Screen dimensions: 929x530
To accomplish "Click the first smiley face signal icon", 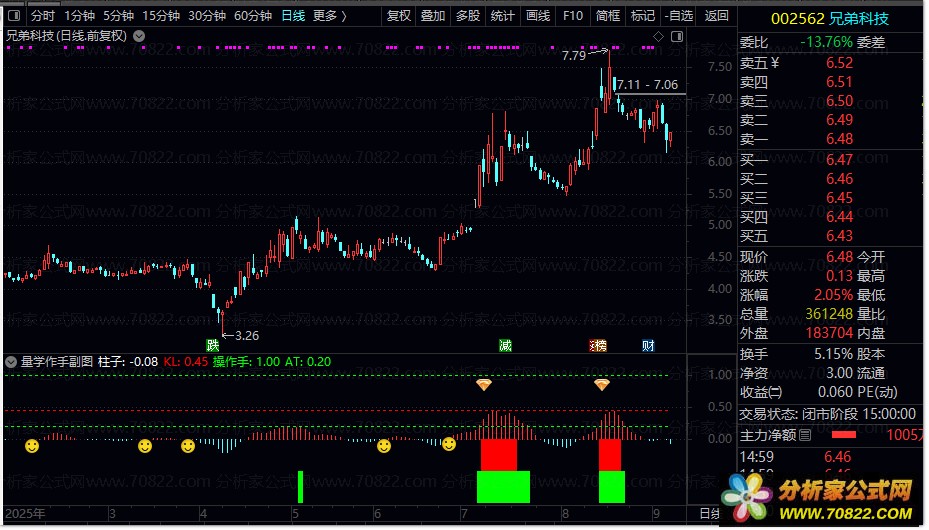I will click(x=32, y=446).
